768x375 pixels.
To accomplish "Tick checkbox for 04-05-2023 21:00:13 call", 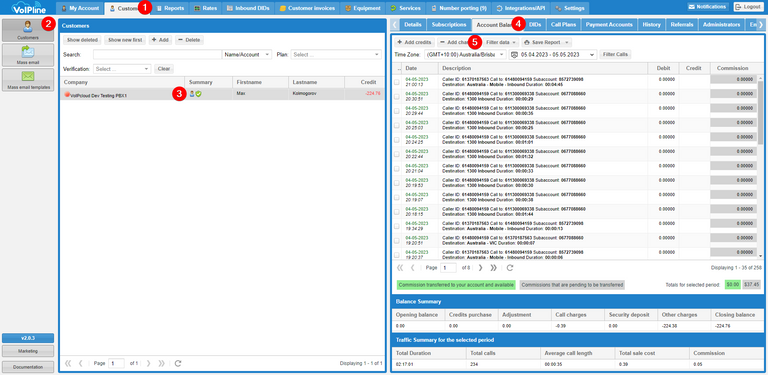I will pos(396,82).
